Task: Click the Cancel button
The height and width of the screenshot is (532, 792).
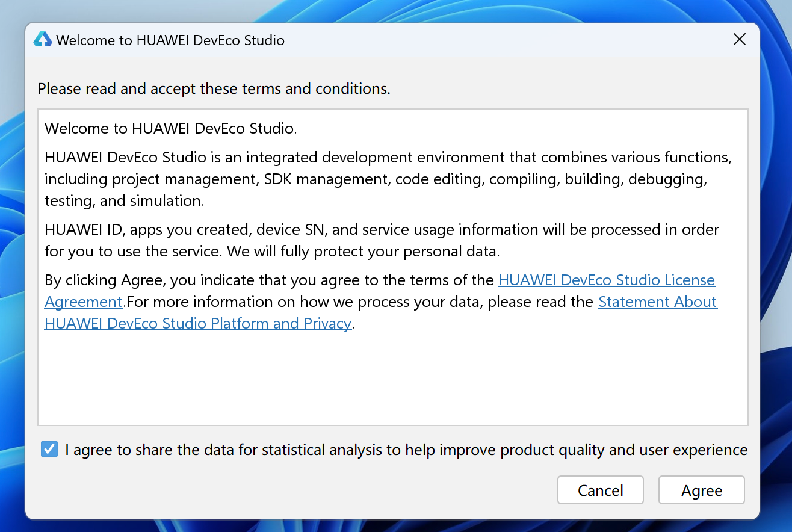Action: [x=601, y=490]
